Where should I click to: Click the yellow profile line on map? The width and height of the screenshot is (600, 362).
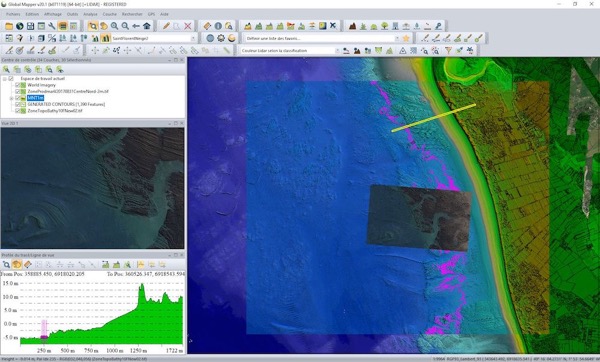coord(434,117)
